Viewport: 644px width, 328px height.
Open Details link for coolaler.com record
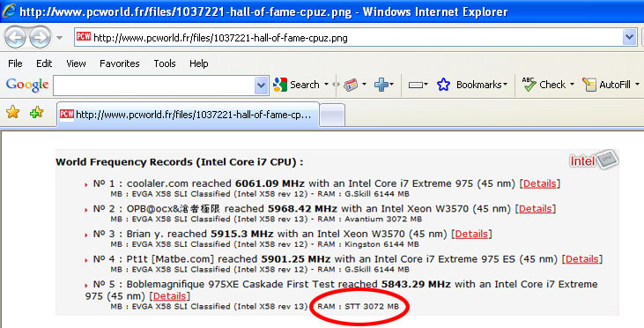pos(540,183)
